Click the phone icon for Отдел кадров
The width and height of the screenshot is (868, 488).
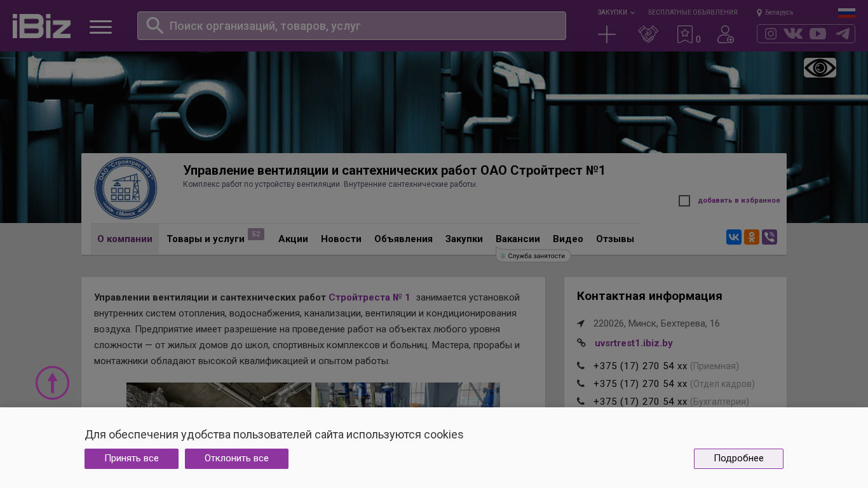tap(581, 384)
